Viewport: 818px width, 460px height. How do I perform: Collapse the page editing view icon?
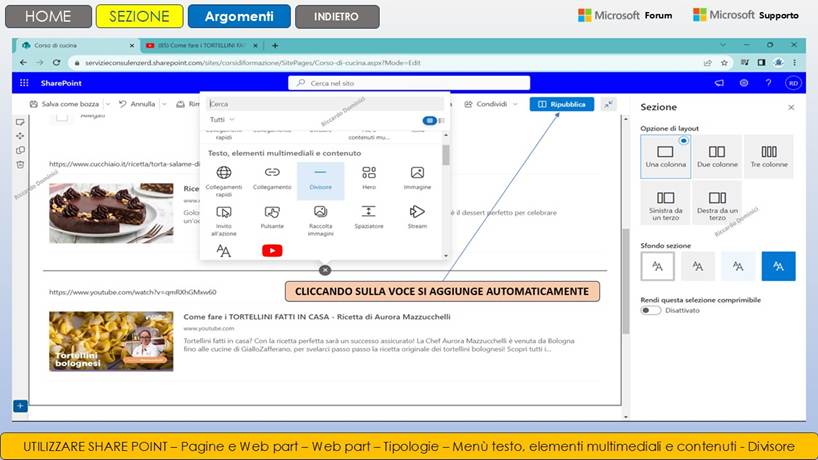[x=609, y=104]
